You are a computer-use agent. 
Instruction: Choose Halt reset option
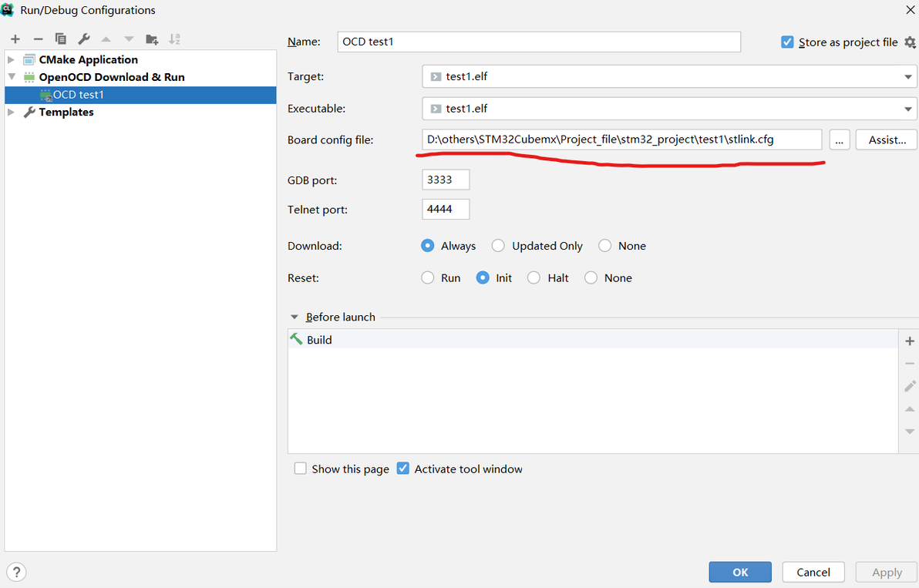pos(534,278)
